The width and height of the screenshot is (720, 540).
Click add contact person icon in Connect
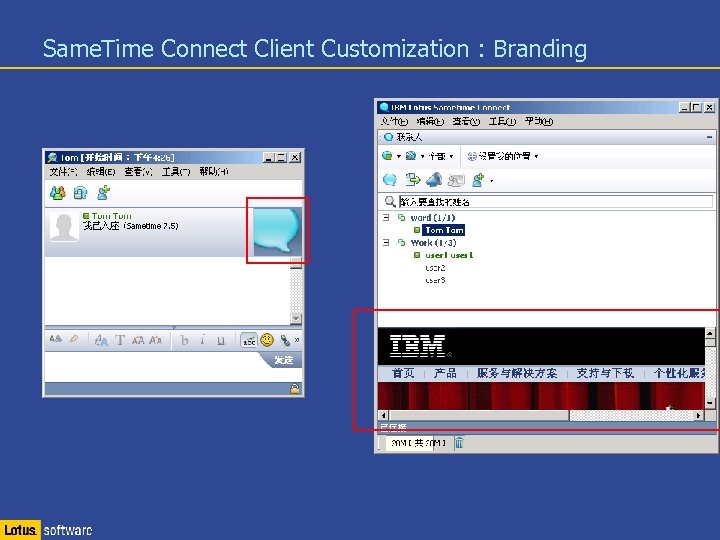coord(478,180)
